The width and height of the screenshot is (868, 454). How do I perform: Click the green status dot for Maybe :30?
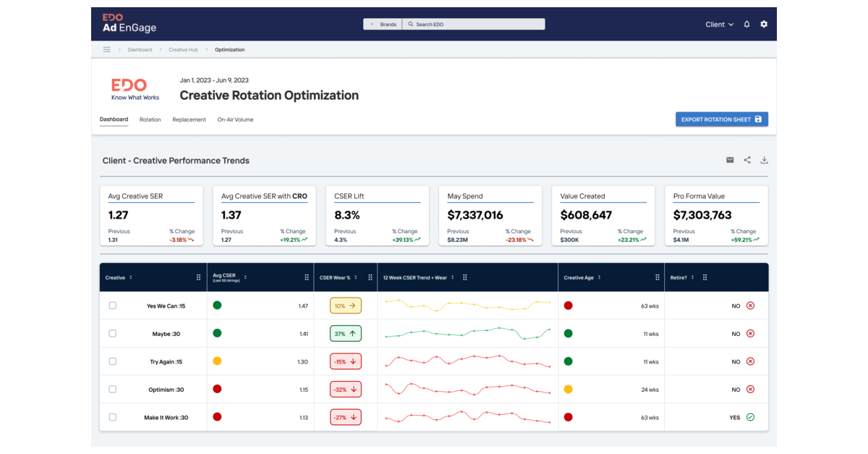(216, 333)
